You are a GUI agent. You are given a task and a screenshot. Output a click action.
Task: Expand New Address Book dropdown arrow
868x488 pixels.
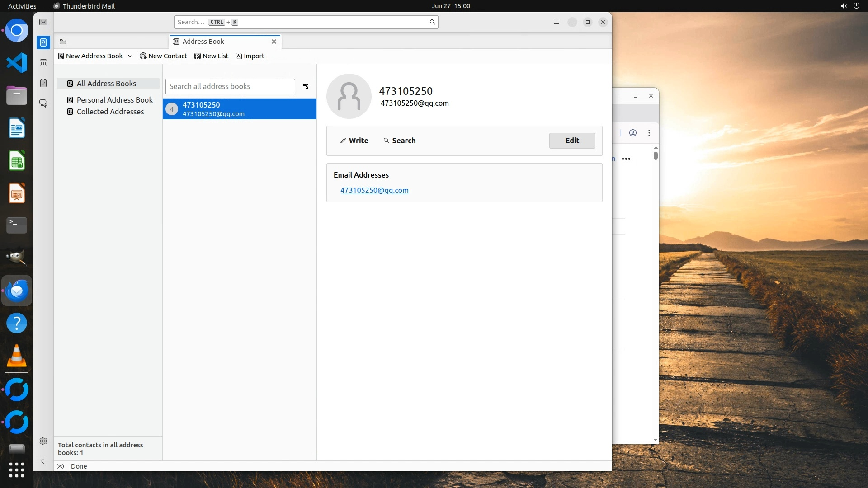tap(130, 56)
